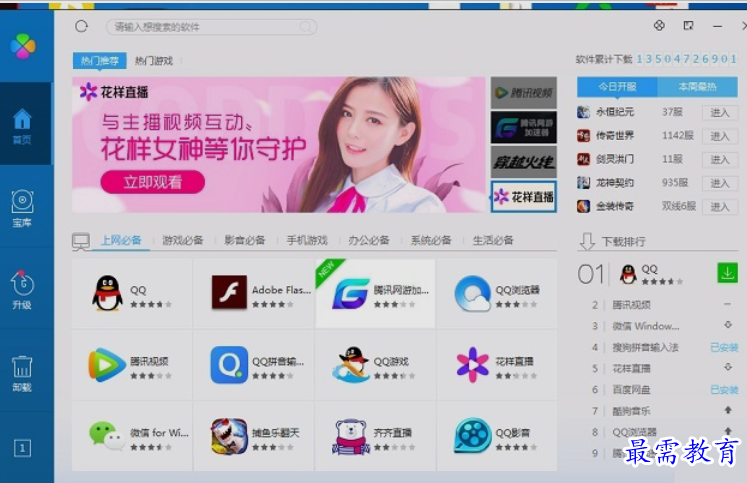Click 进入 button for 永恒纪元
The image size is (747, 483).
pyautogui.click(x=720, y=113)
